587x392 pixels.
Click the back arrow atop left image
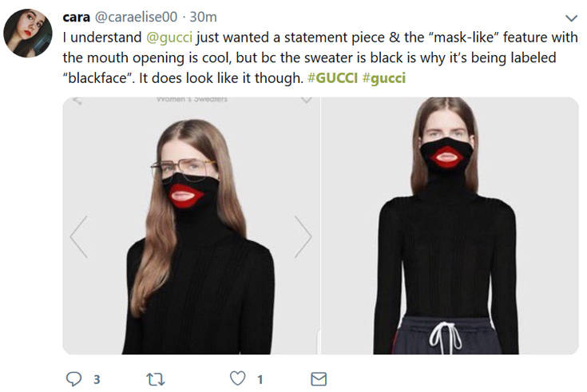click(77, 101)
